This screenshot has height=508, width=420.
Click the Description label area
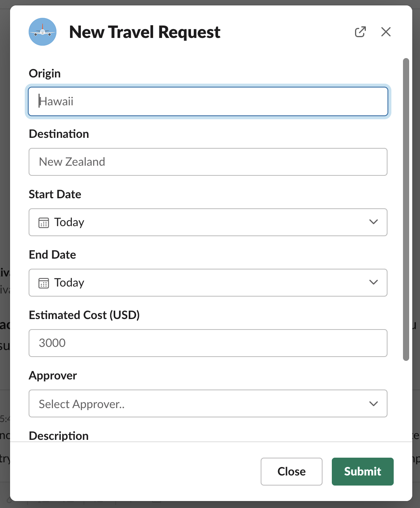pyautogui.click(x=58, y=435)
